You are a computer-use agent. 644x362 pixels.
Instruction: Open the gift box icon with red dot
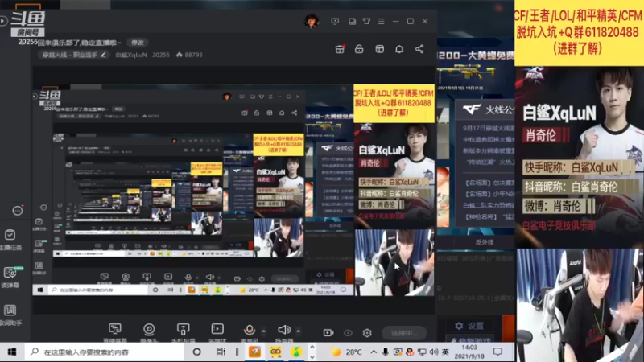click(x=340, y=49)
